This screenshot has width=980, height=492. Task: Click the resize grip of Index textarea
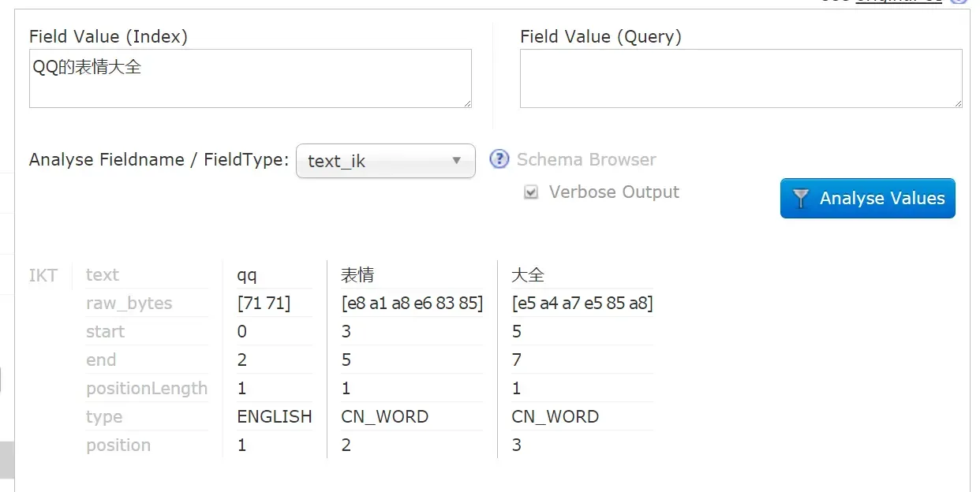pos(467,103)
